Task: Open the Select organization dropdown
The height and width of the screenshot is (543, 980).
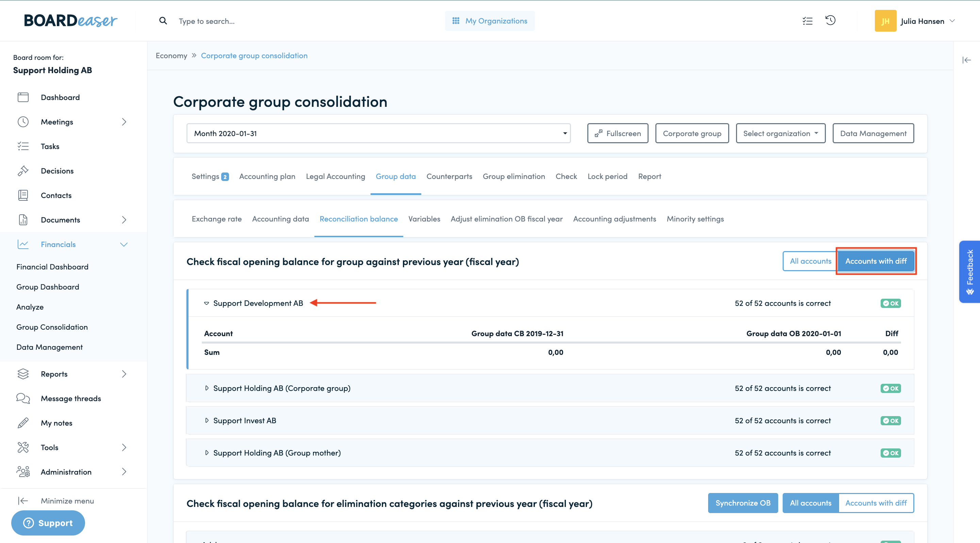Action: tap(780, 133)
